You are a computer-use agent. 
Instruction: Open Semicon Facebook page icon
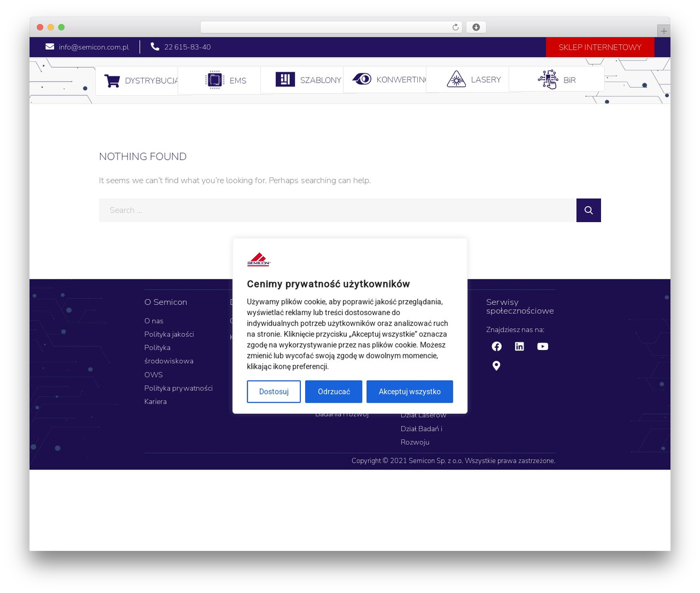point(497,346)
